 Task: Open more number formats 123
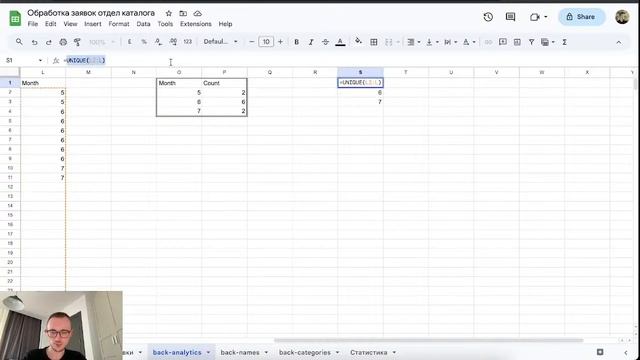click(x=187, y=42)
